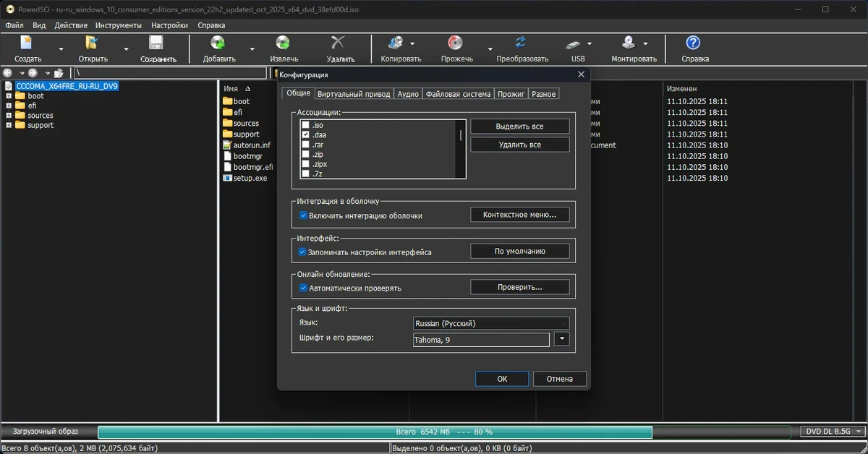
Task: Switch to Виртуальный привод tab
Action: tap(354, 94)
